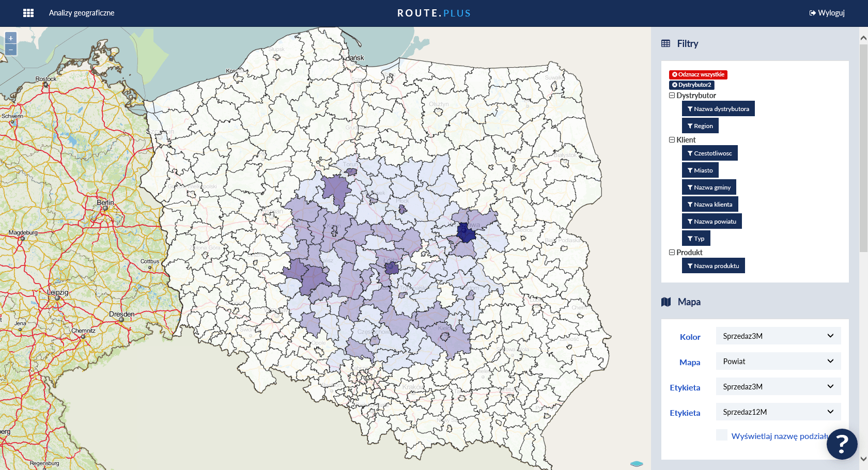Click the dark blue Warsaw district on map
The image size is (868, 470).
pos(466,233)
